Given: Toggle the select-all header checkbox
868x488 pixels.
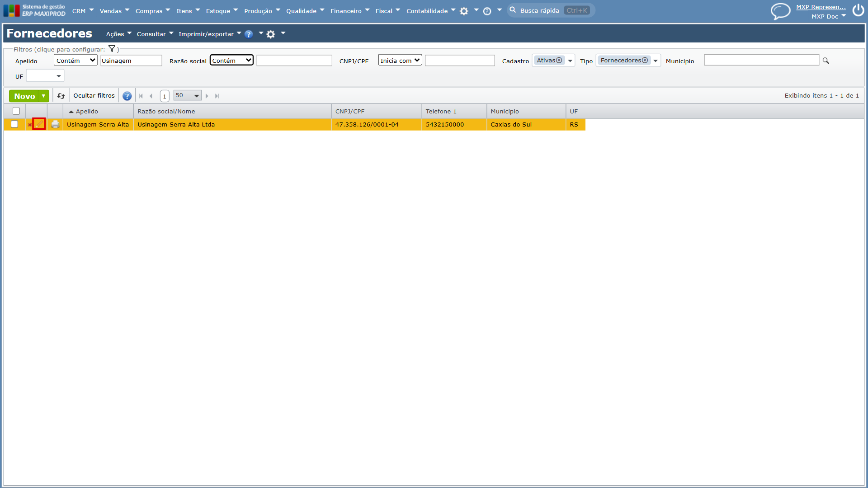Looking at the screenshot, I should (16, 111).
